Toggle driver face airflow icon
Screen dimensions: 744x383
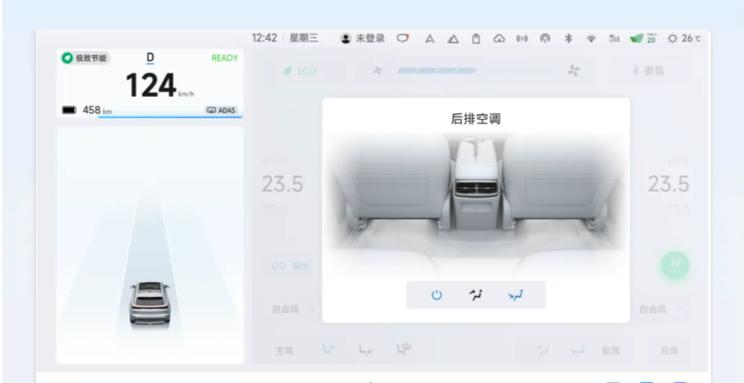point(328,350)
